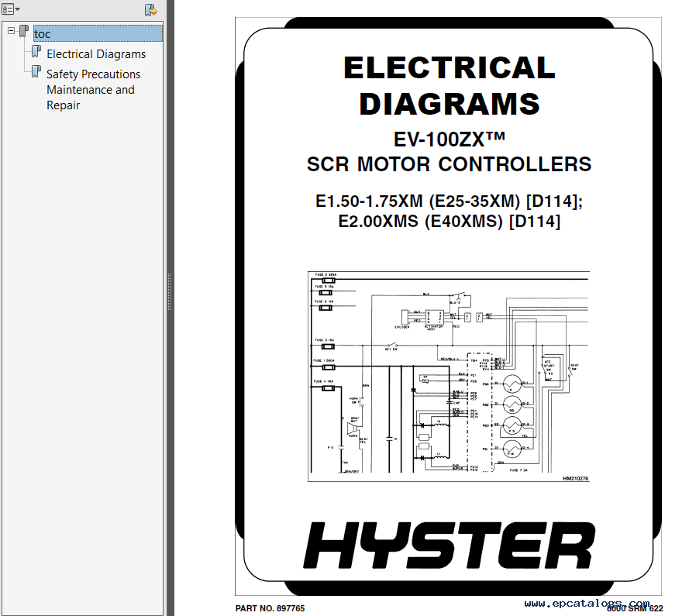The width and height of the screenshot is (689, 616).
Task: Click the wiring schematic figure on page
Action: 449,377
